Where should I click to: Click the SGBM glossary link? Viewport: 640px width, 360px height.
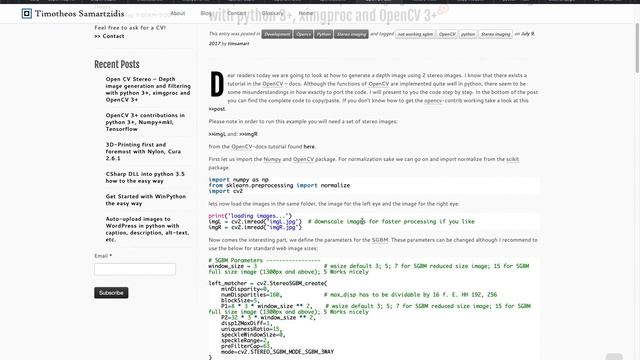click(x=380, y=240)
